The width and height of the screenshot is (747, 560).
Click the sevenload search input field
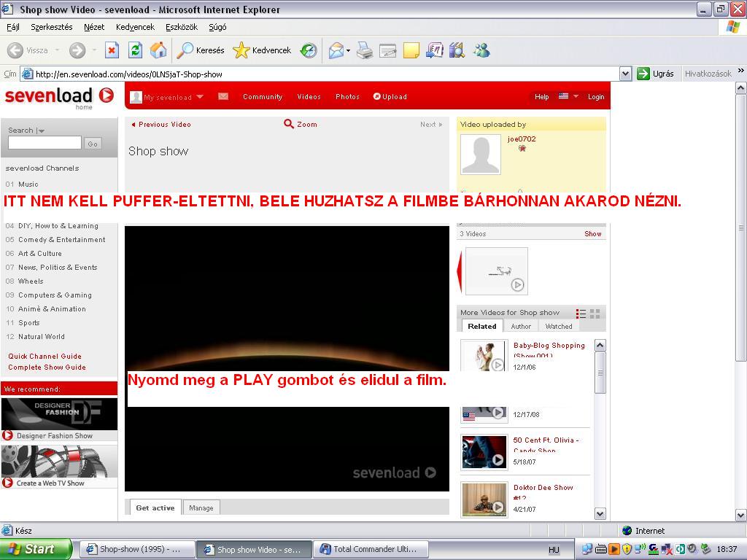[x=44, y=144]
